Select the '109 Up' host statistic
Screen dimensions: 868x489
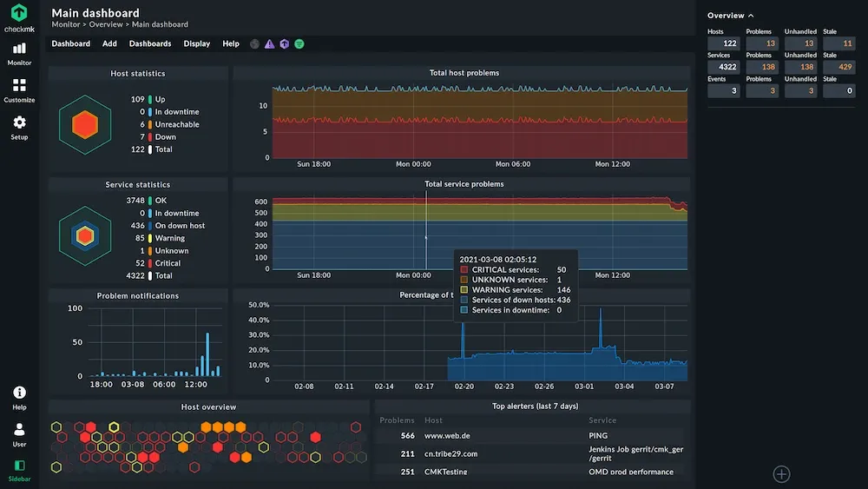[148, 100]
